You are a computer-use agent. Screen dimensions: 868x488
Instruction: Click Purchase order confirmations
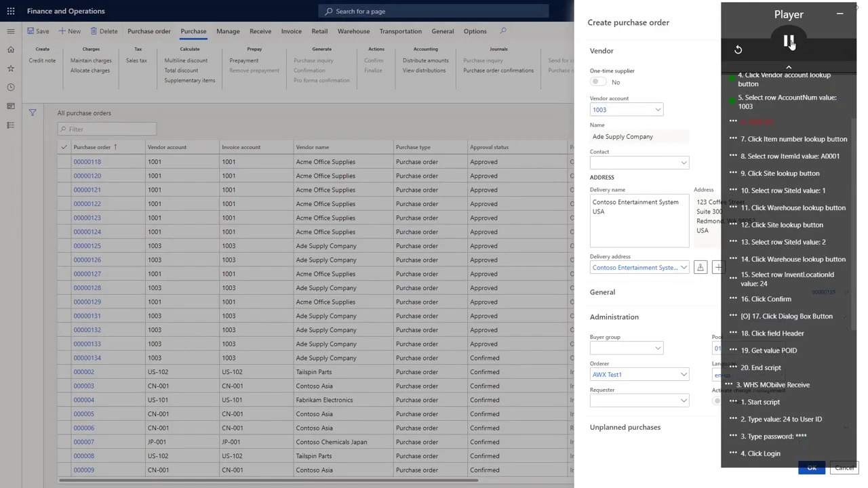point(498,70)
